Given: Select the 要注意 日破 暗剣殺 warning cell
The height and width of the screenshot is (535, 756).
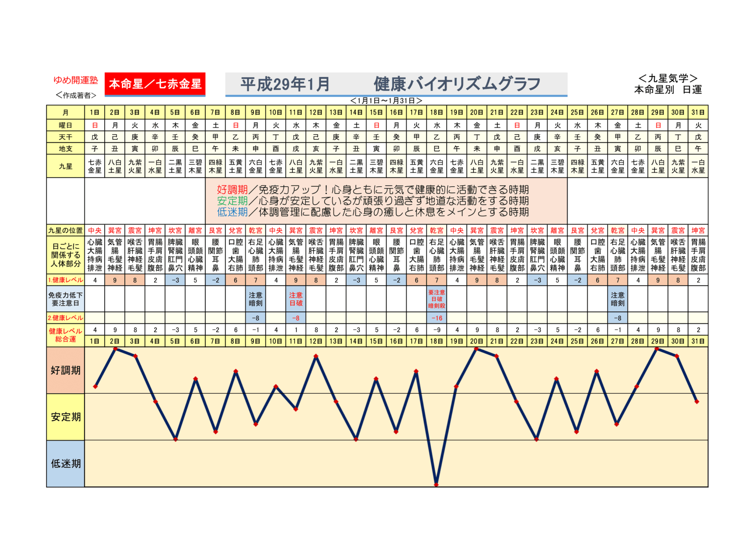Looking at the screenshot, I should click(x=436, y=299).
